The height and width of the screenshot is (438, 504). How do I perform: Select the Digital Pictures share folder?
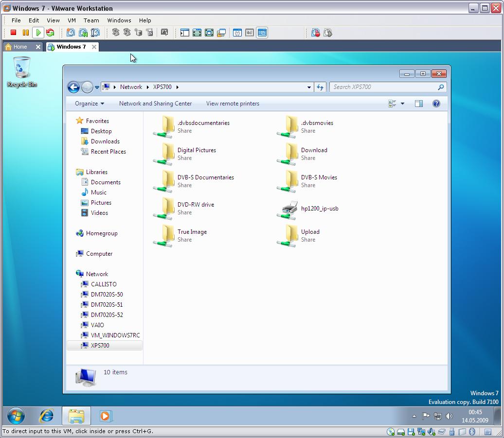185,154
